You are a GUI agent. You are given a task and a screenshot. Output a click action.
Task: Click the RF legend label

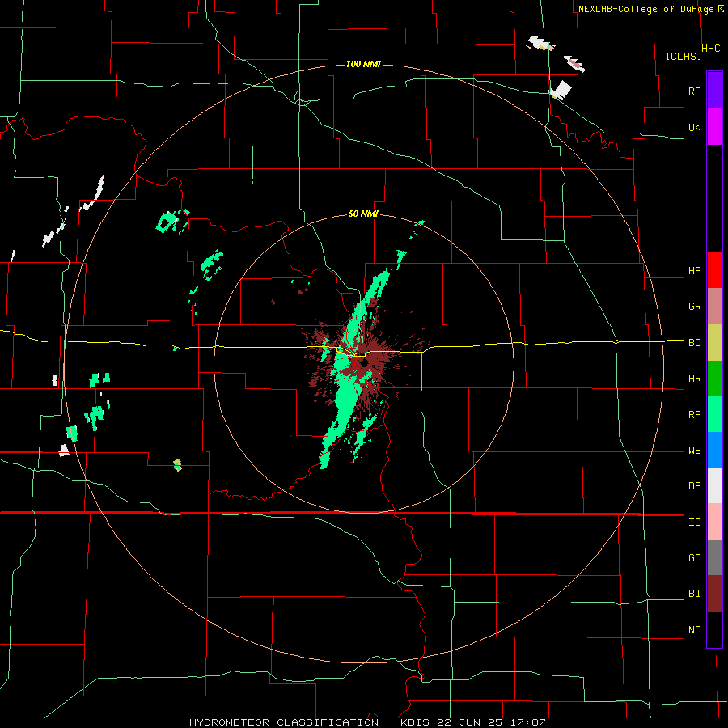694,91
